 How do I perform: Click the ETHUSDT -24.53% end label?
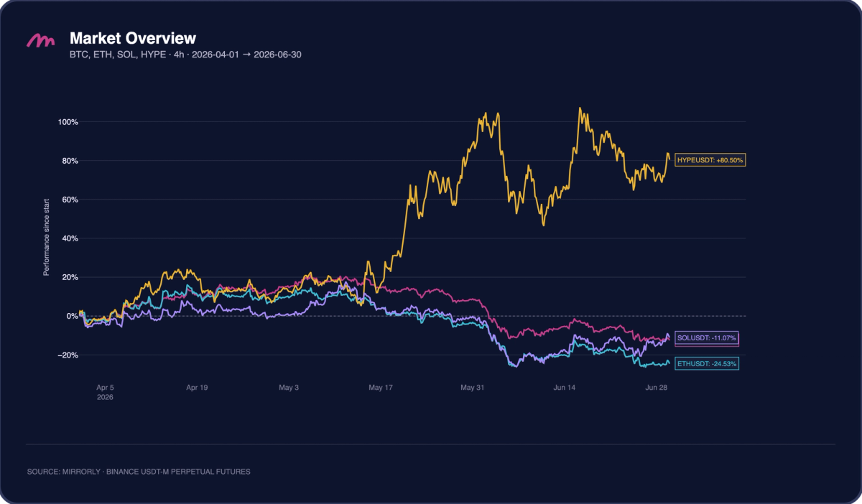click(x=707, y=364)
